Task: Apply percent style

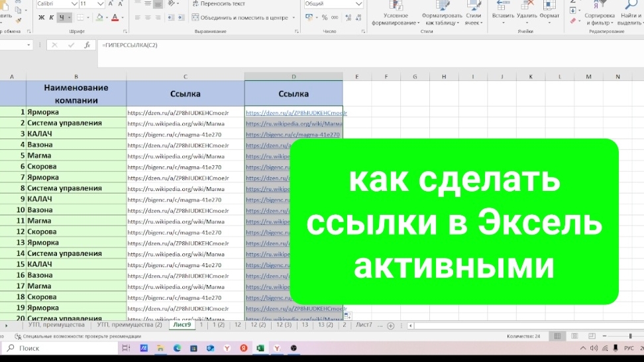Action: (x=325, y=18)
